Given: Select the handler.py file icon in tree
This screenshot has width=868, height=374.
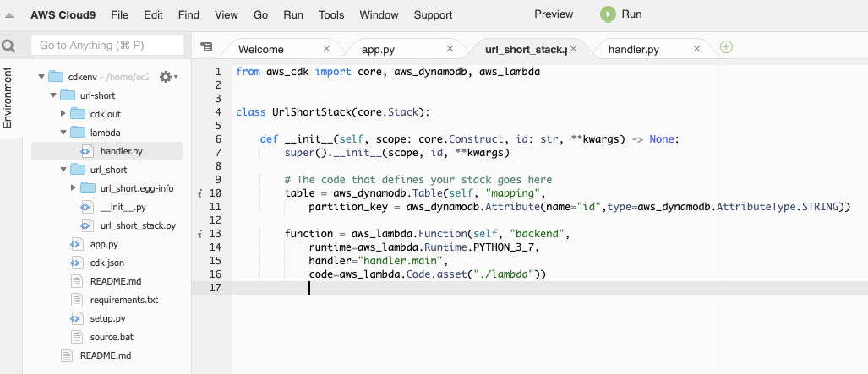Looking at the screenshot, I should pos(86,151).
